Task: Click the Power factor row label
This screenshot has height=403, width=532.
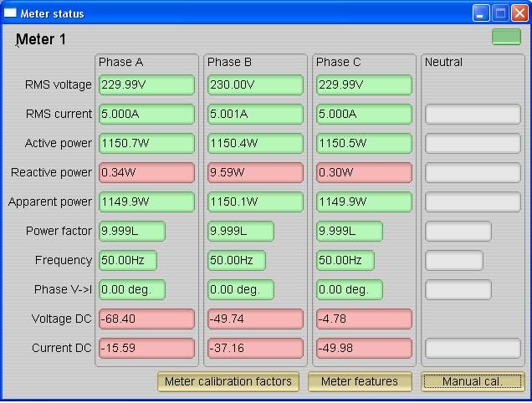Action: [x=59, y=231]
